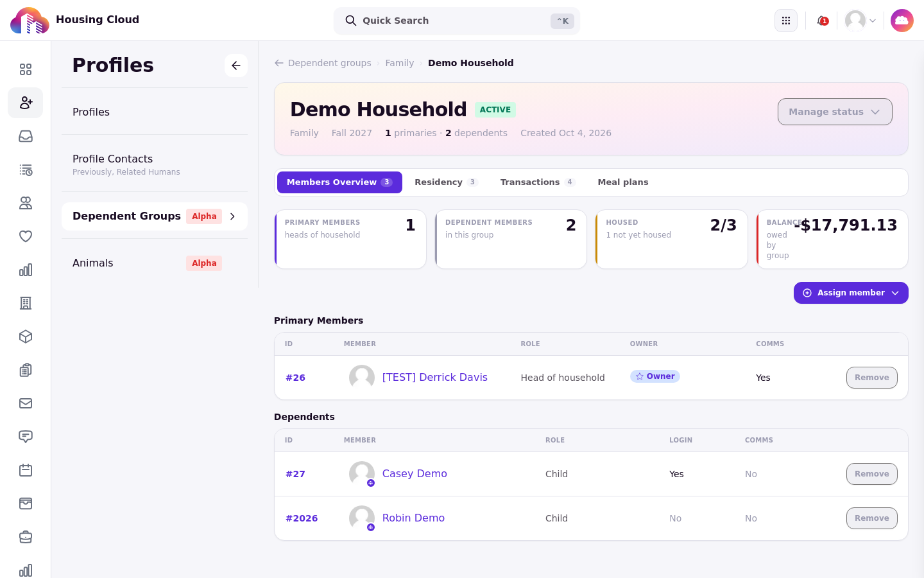Open the clipboard documents sidebar icon
This screenshot has width=924, height=578.
[26, 370]
